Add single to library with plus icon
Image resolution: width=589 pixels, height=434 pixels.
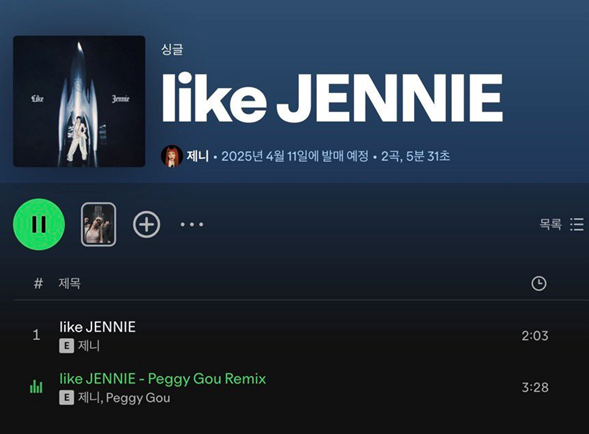click(x=146, y=224)
